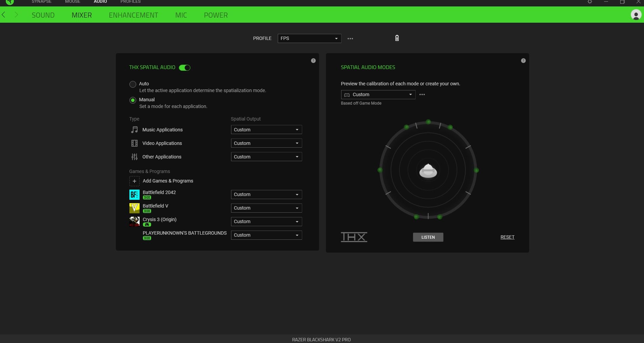This screenshot has width=644, height=343.
Task: Open the AUDIO top menu
Action: point(100,2)
